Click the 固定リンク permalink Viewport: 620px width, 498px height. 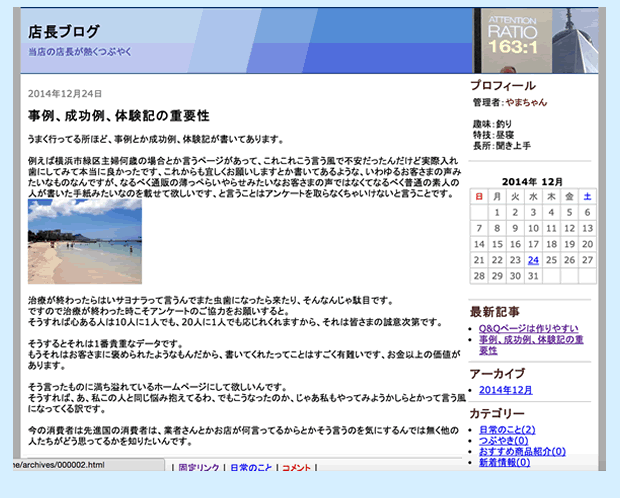coord(198,467)
